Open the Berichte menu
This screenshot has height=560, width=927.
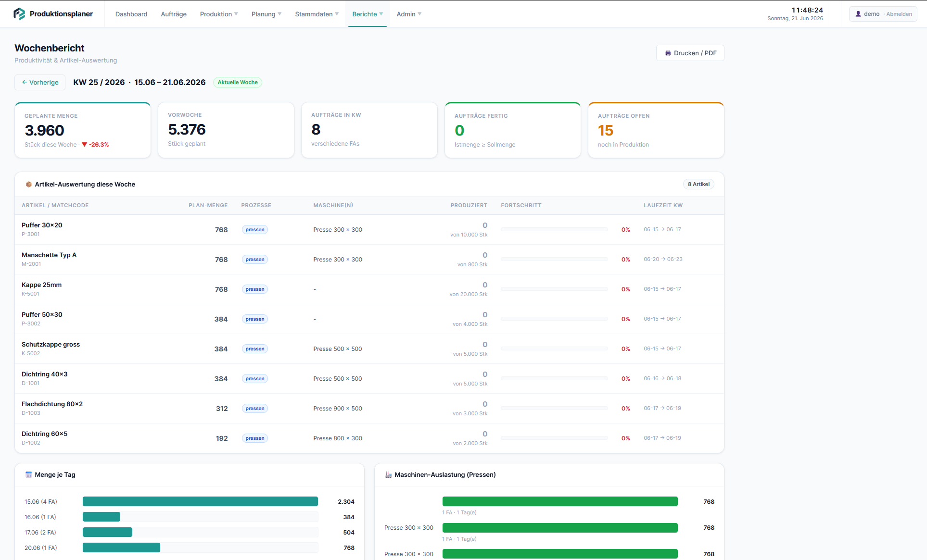click(x=368, y=14)
